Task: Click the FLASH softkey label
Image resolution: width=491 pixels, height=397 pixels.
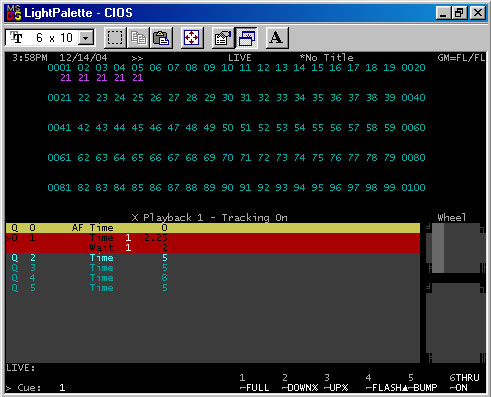Action: (384, 388)
